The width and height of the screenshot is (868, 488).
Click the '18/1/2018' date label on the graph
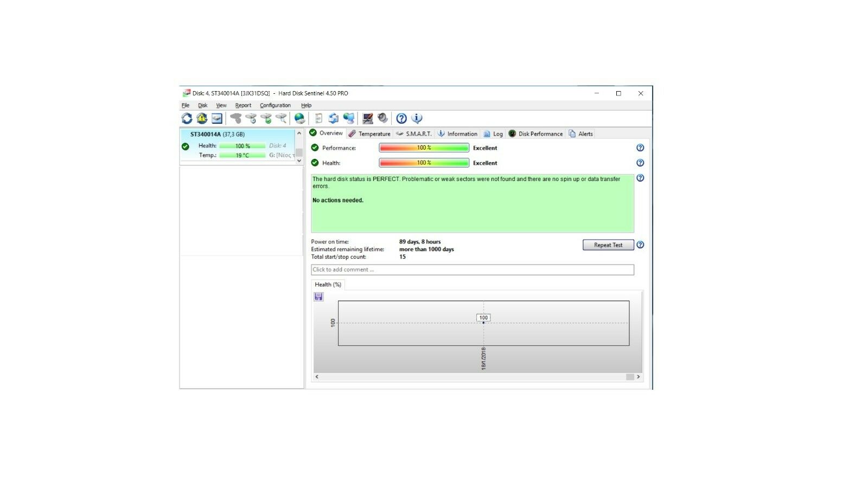483,359
